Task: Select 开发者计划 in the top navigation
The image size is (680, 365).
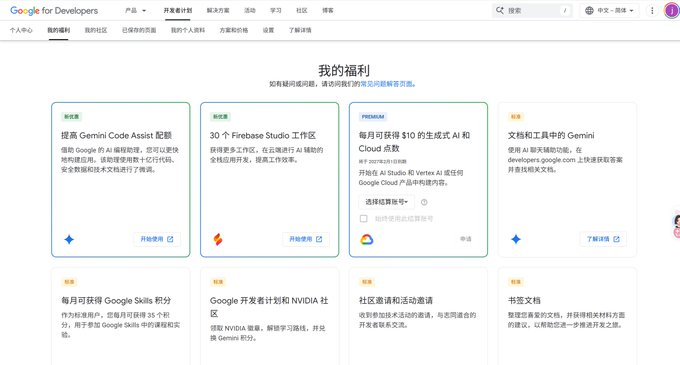Action: pos(178,10)
